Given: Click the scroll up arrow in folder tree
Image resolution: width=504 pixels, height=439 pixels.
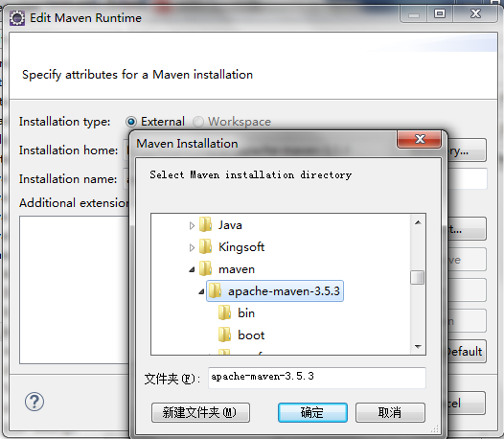Looking at the screenshot, I should coord(418,222).
